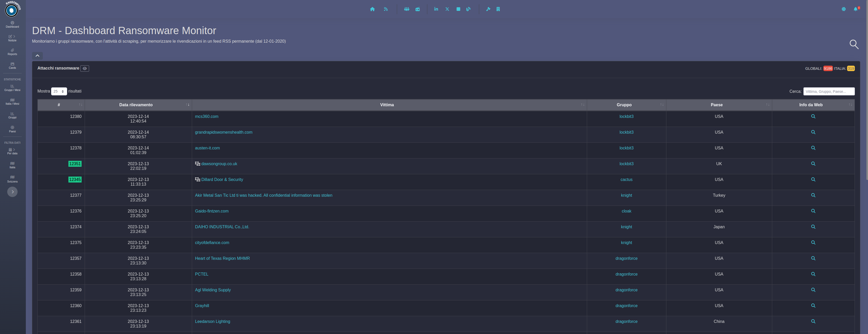This screenshot has width=868, height=334.
Task: Open the Heart of Texas Region MHMR link
Action: pos(222,259)
